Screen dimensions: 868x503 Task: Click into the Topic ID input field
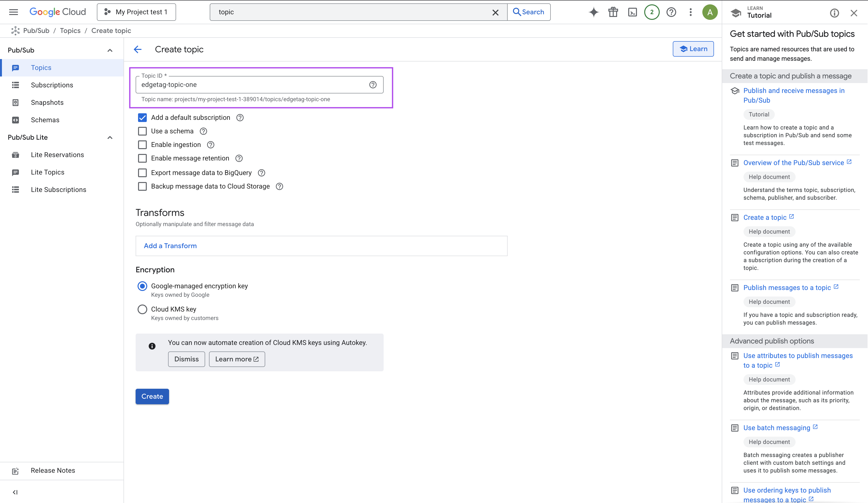[251, 85]
